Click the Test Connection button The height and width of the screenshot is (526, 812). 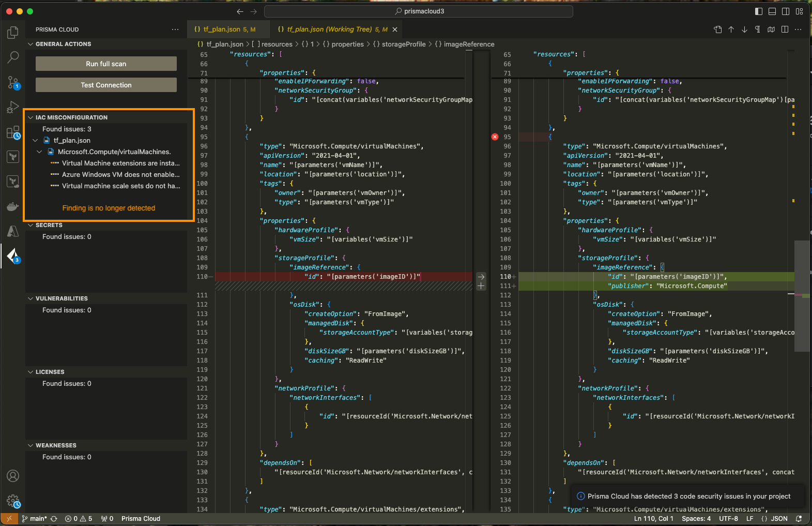(x=106, y=85)
